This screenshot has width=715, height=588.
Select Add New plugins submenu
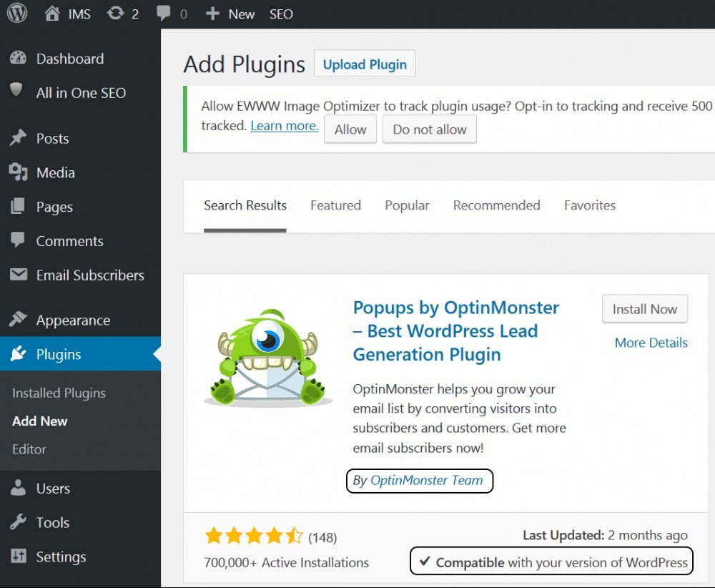[39, 421]
